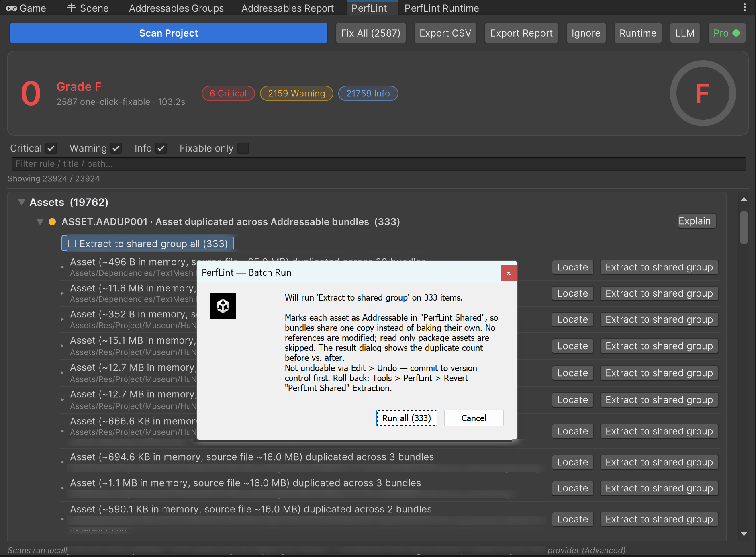Confirm with Run all (333)

pyautogui.click(x=407, y=418)
